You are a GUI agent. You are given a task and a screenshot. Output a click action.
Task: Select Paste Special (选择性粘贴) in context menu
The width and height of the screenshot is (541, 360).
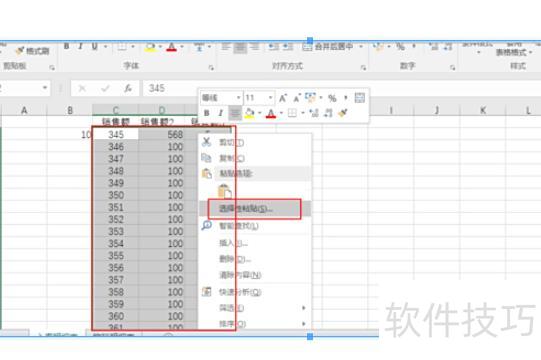coord(255,209)
